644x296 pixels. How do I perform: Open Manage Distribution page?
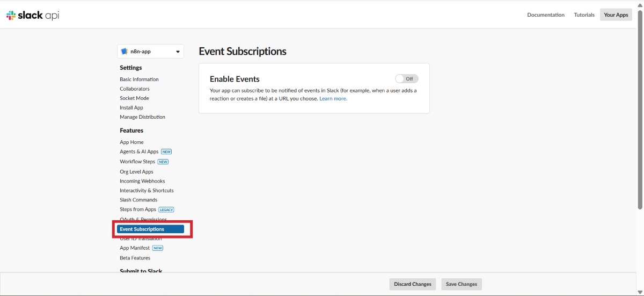click(x=142, y=117)
